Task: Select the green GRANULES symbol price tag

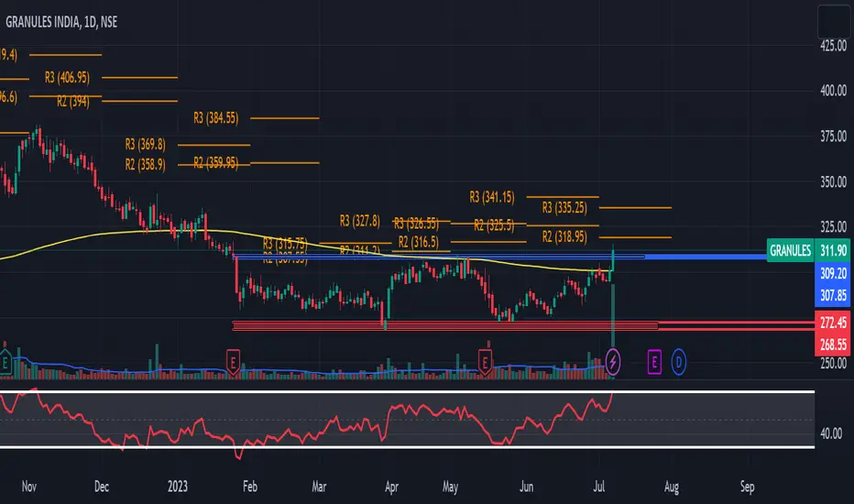Action: tap(790, 250)
